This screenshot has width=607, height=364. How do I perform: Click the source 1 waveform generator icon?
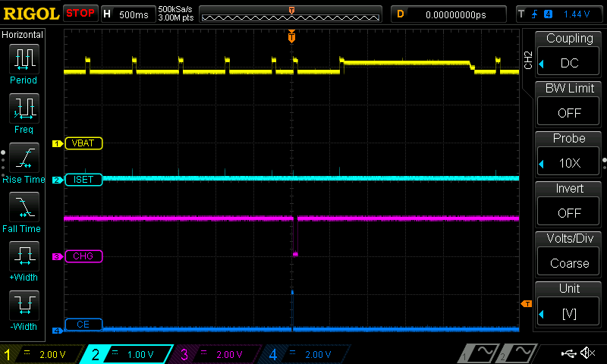478,354
